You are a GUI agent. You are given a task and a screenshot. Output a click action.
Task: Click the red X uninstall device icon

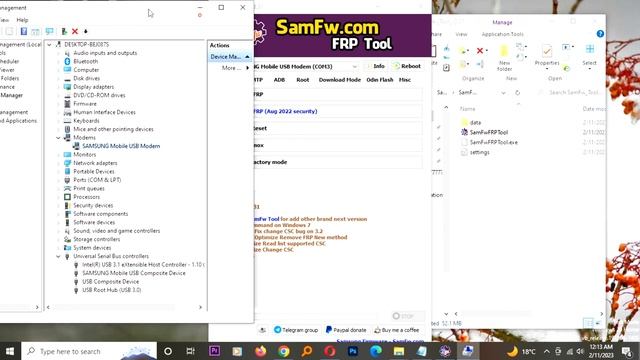pyautogui.click(x=75, y=31)
